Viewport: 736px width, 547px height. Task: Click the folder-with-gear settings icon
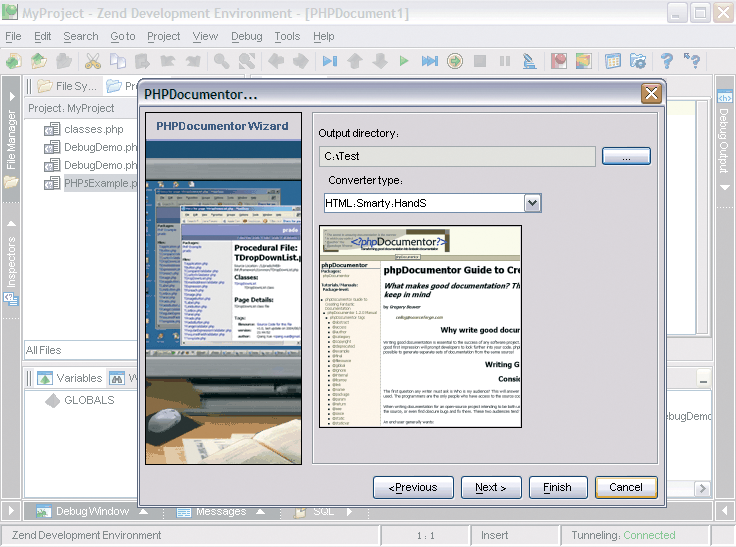tap(638, 61)
